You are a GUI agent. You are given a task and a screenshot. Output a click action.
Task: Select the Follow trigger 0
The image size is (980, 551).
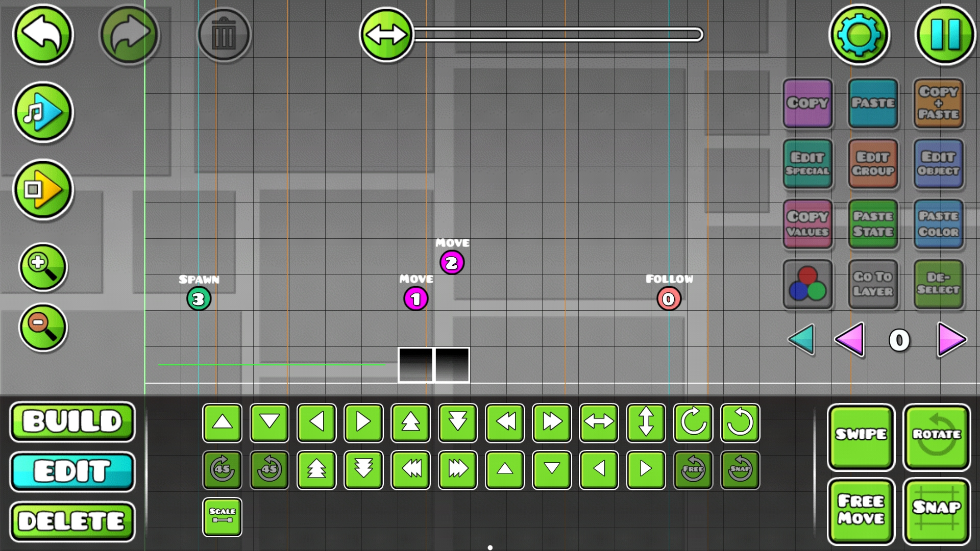tap(669, 299)
